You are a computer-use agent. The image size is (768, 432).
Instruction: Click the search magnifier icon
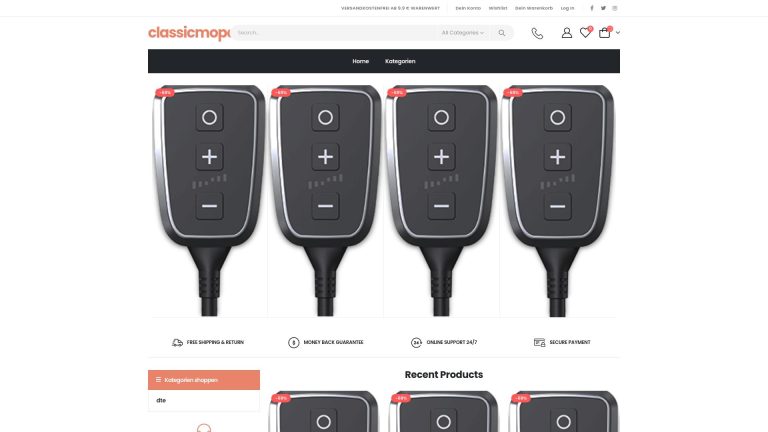pyautogui.click(x=502, y=33)
